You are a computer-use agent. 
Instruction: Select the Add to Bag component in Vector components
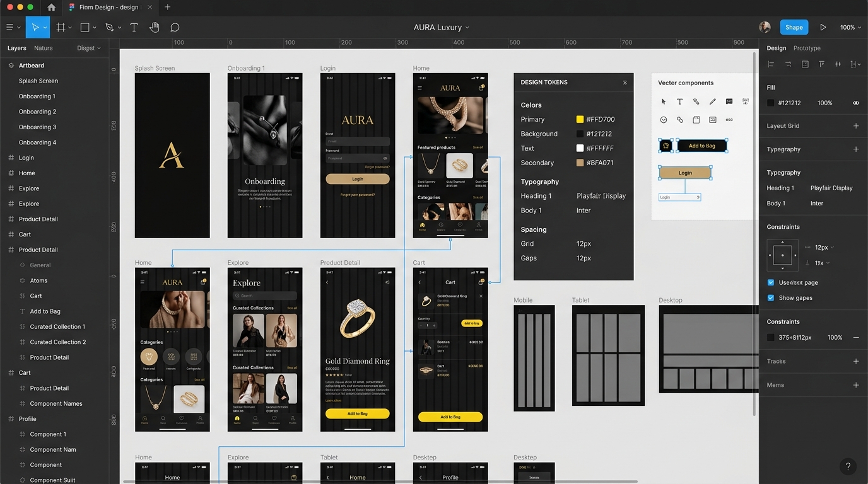702,146
